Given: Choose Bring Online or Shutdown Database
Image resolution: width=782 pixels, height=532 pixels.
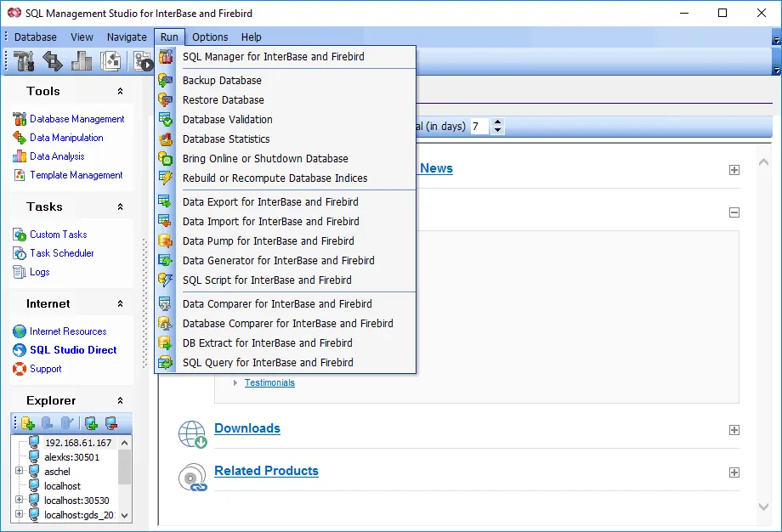Looking at the screenshot, I should [x=286, y=159].
